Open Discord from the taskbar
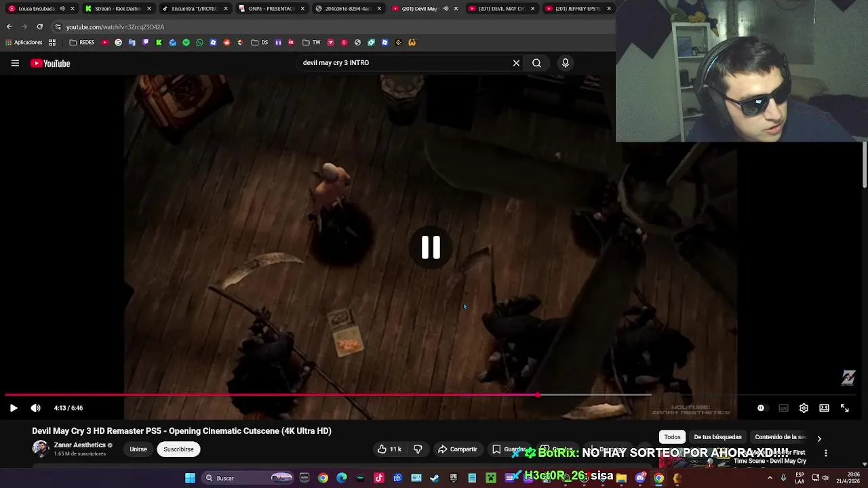Image resolution: width=868 pixels, height=488 pixels. point(641,478)
